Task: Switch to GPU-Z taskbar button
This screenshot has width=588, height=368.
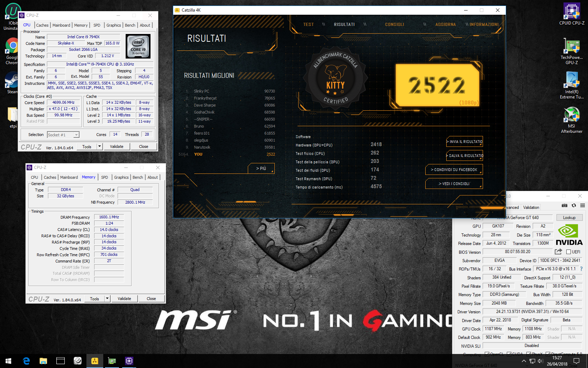Action: [x=112, y=361]
